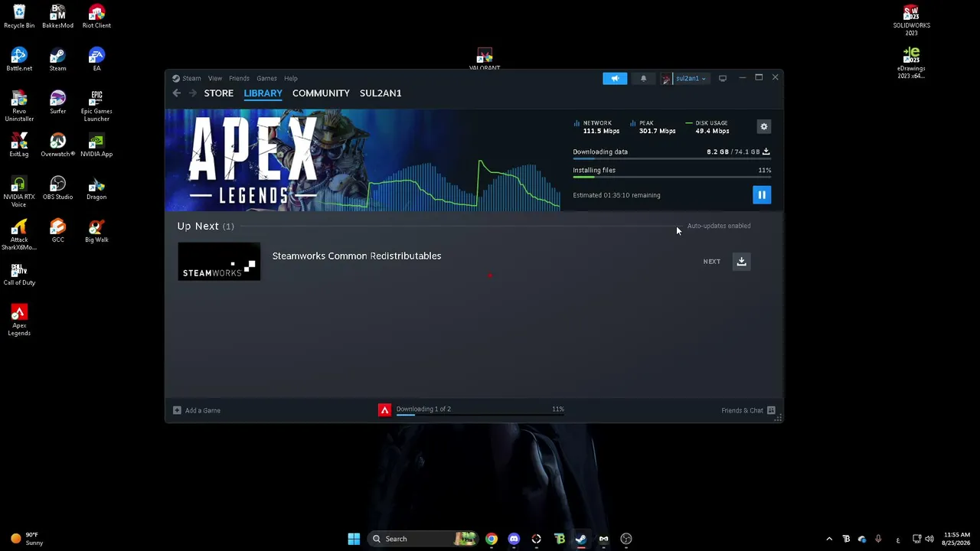Open the View menu
The height and width of the screenshot is (551, 980).
coord(215,78)
